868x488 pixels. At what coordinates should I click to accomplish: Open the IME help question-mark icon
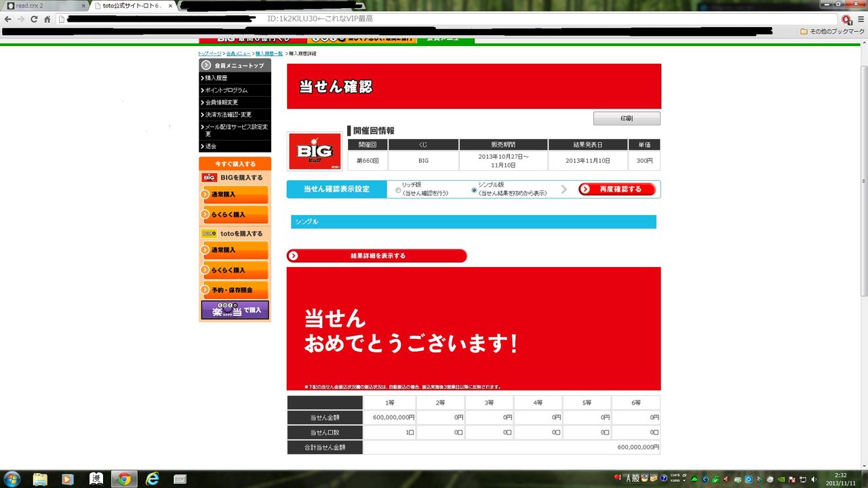[x=665, y=479]
